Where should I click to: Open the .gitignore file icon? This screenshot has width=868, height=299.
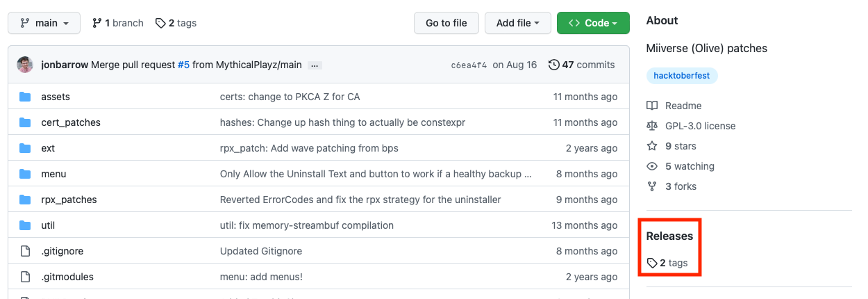pyautogui.click(x=26, y=251)
